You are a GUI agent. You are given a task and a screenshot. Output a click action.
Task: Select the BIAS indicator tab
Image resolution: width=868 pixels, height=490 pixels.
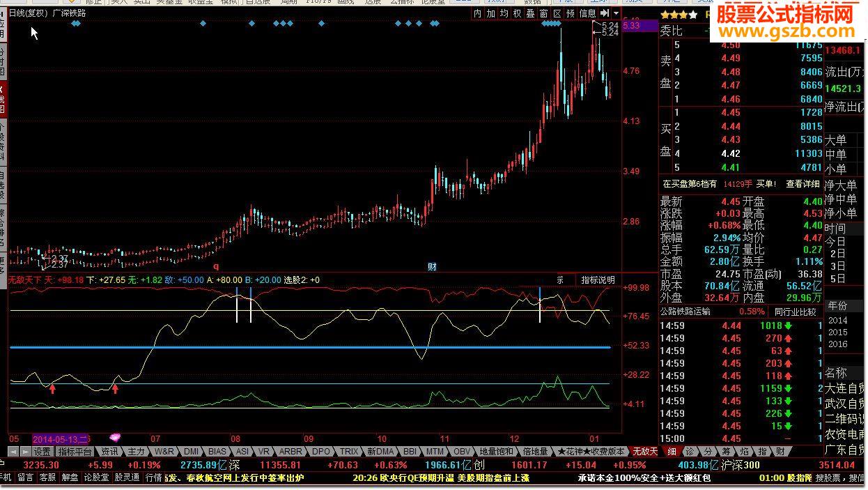pyautogui.click(x=217, y=452)
